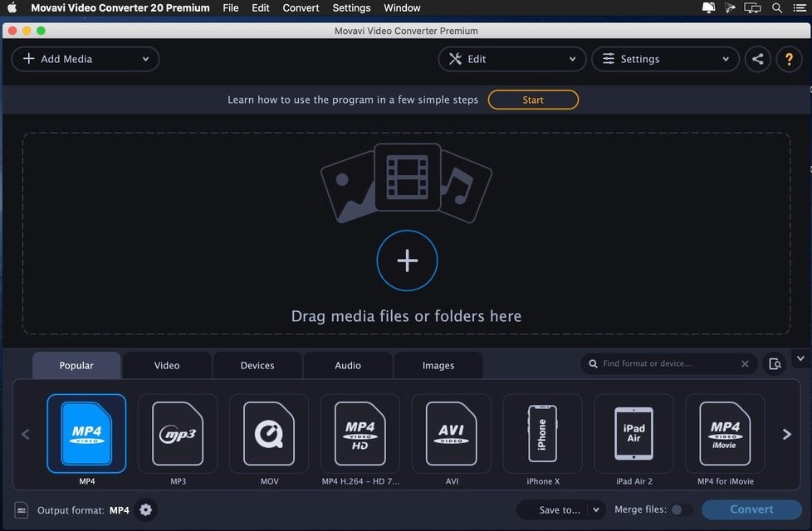Click the device detection icon beside search
Image resolution: width=812 pixels, height=531 pixels.
[775, 364]
